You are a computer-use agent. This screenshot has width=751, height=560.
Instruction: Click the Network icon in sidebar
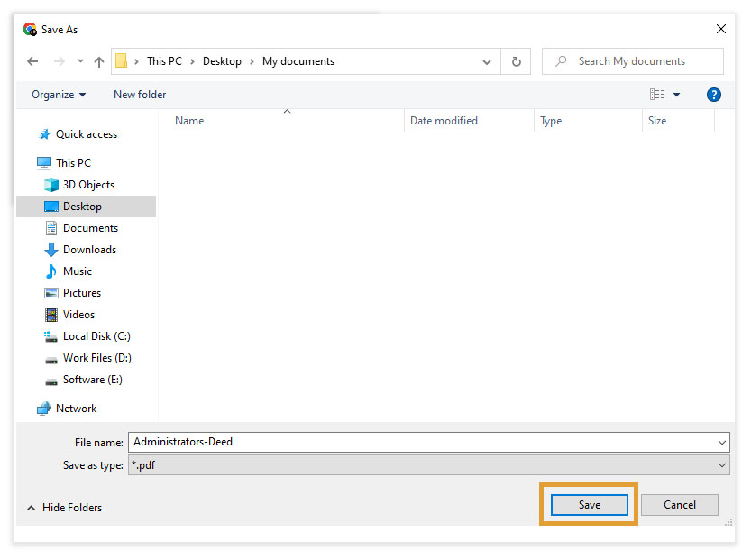[x=44, y=409]
